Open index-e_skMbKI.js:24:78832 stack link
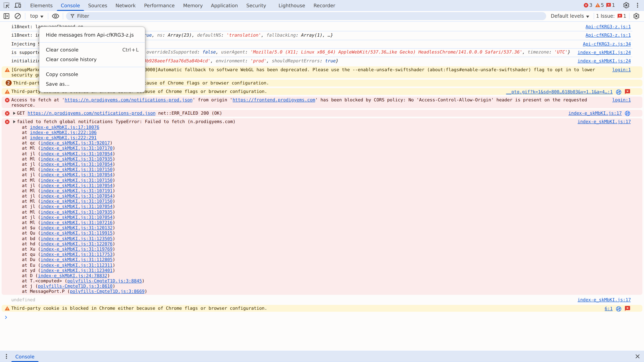Viewport: 644px width, 362px height. point(72,276)
